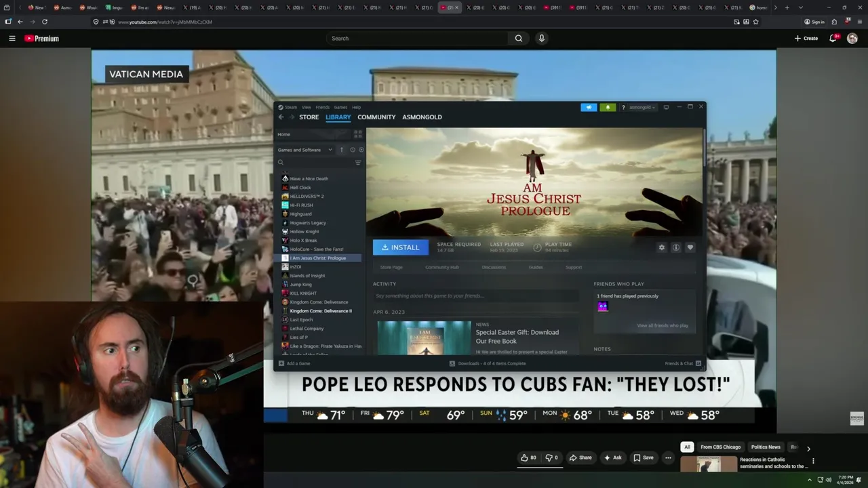Viewport: 868px width, 488px height.
Task: Toggle the ready-to-play filter icon
Action: [x=361, y=150]
